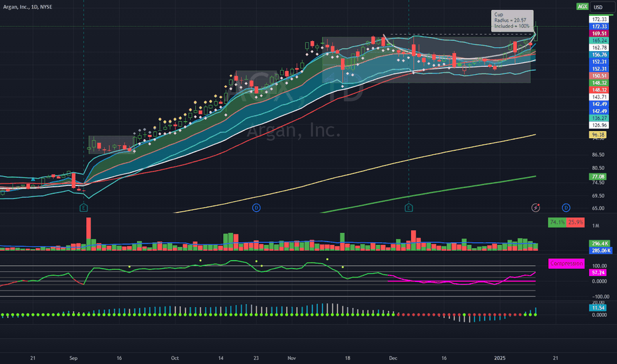Screen dimensions: 617x364
Task: Select the white 172.33 price label
Action: tap(599, 19)
